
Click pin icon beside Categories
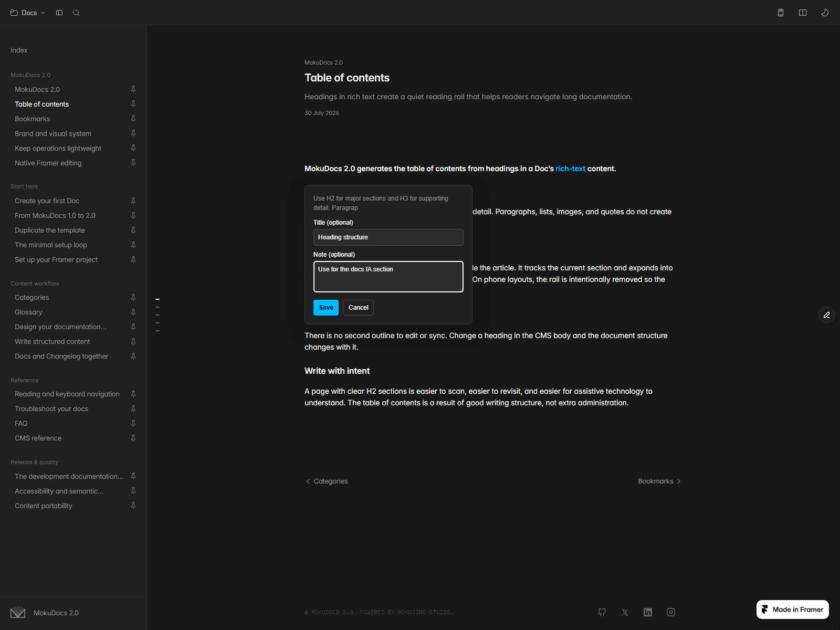(x=133, y=297)
